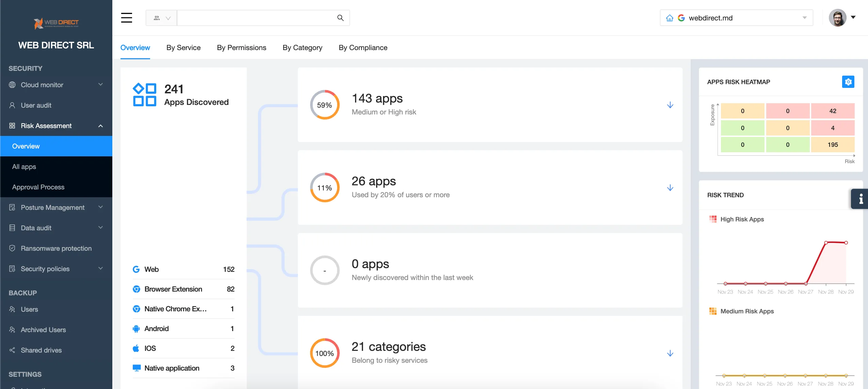Open the hamburger navigation menu

[126, 17]
